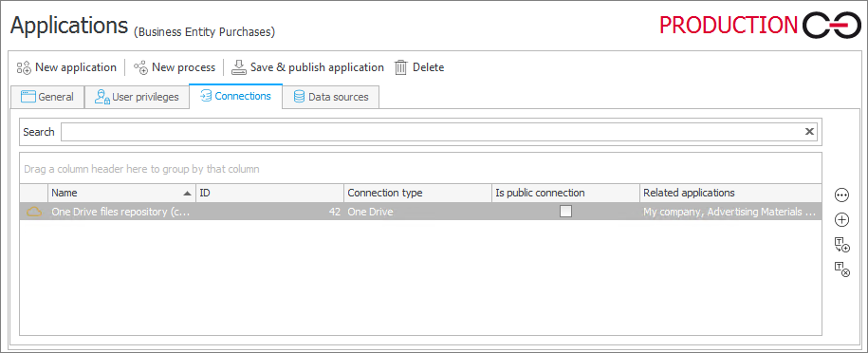Click the group-by column drop area
The width and height of the screenshot is (868, 353).
tap(420, 169)
